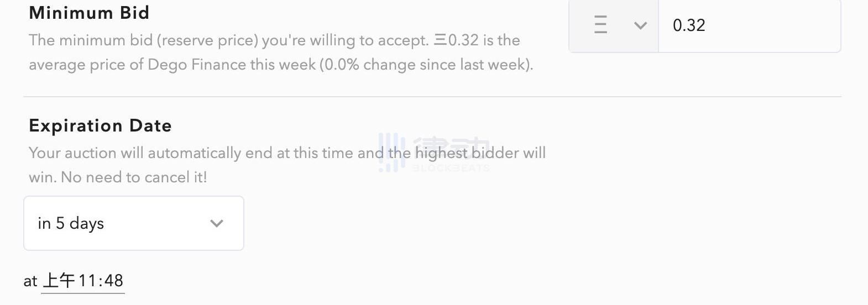868x305 pixels.
Task: Click the "Minimum Bid" heading
Action: click(x=89, y=13)
